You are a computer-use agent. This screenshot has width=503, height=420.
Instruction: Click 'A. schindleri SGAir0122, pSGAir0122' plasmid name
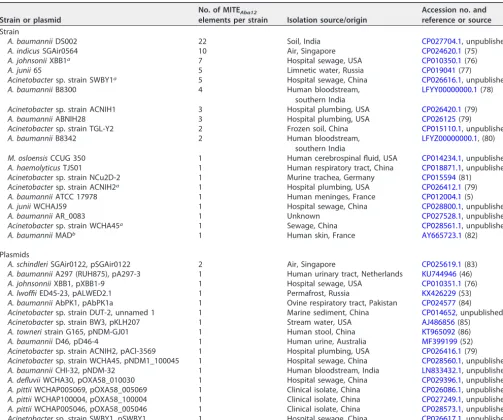[69, 264]
